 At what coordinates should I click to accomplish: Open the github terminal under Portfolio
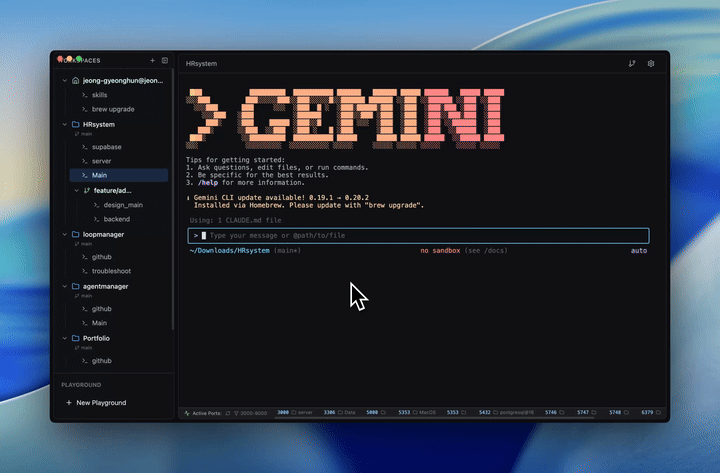(x=118, y=360)
